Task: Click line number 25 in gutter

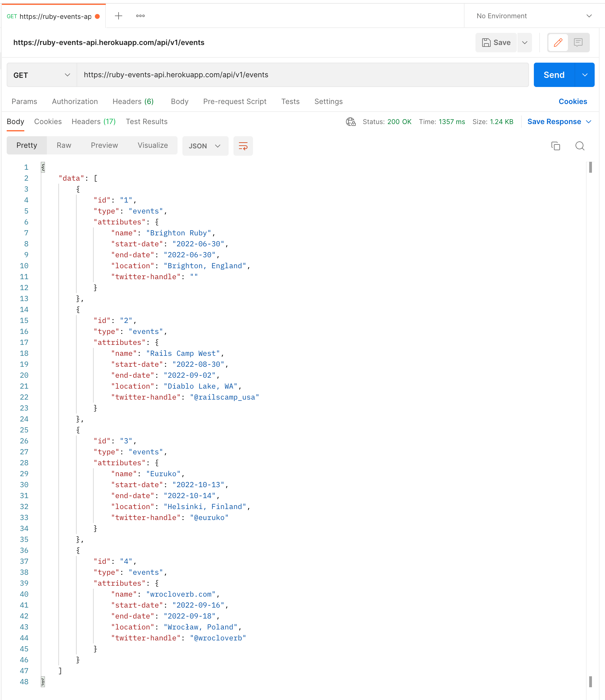Action: pos(24,430)
